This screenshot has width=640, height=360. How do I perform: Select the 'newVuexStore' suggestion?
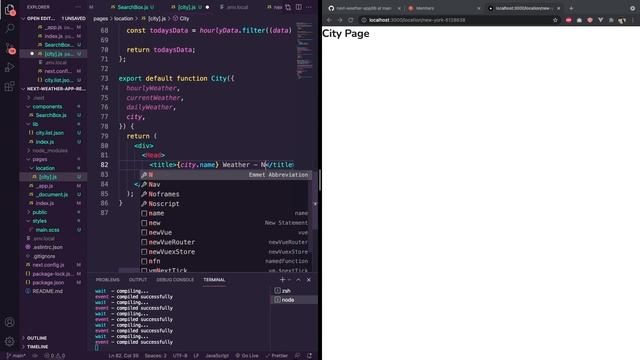(x=225, y=252)
